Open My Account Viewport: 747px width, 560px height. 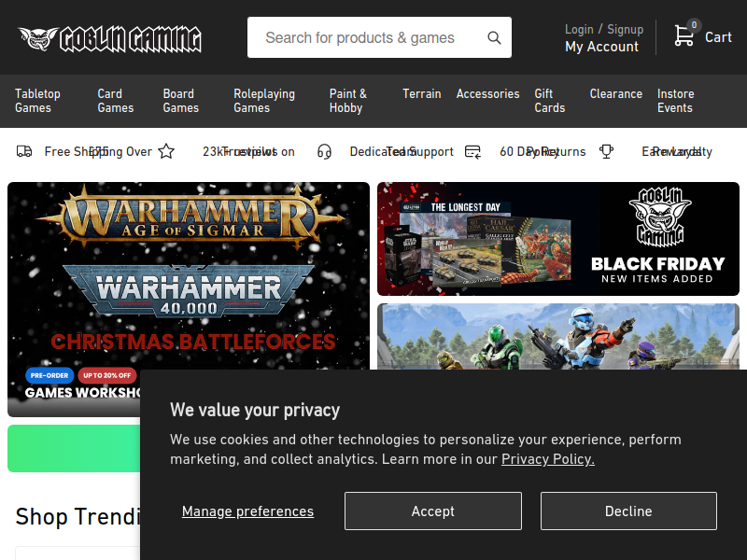pyautogui.click(x=601, y=47)
